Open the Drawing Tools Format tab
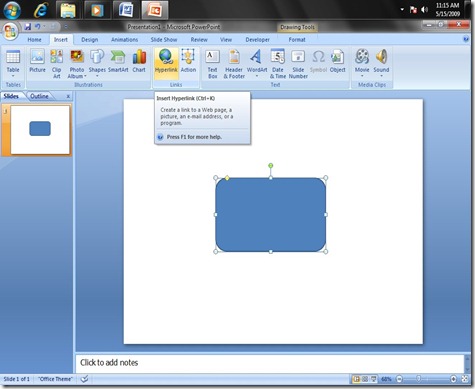 pos(297,39)
